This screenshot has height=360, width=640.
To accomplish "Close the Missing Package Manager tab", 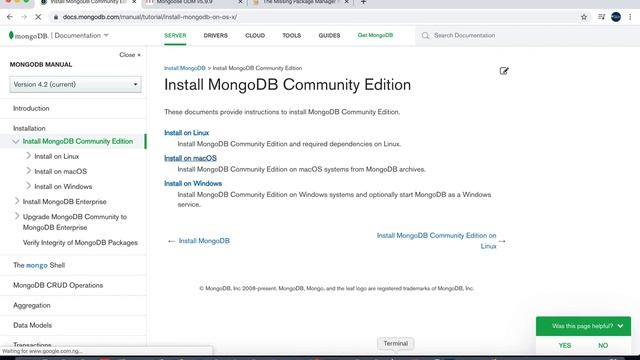I will pyautogui.click(x=347, y=2).
